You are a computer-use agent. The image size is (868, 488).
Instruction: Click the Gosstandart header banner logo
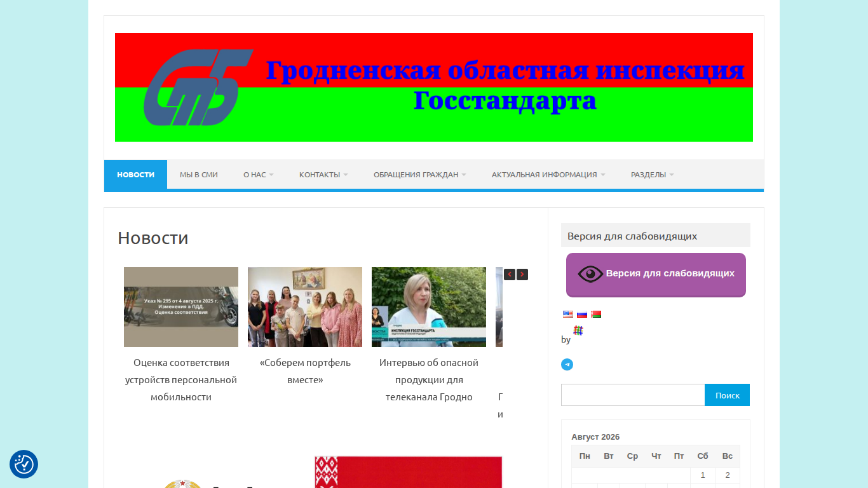(434, 88)
